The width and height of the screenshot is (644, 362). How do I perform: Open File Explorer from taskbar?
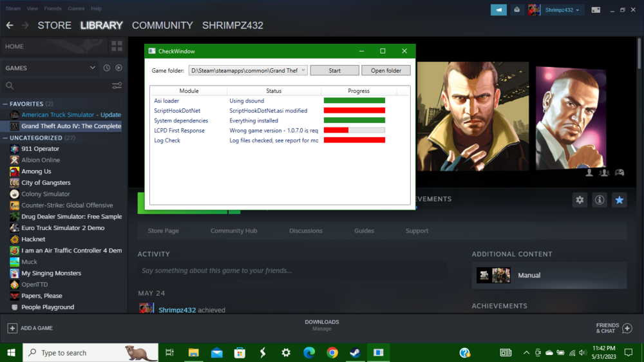pyautogui.click(x=193, y=352)
